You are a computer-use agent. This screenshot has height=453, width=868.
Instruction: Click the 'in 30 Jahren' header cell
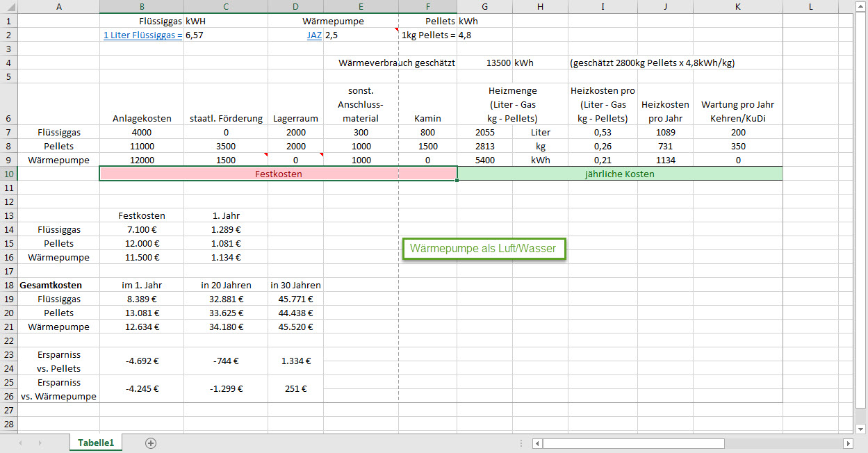(x=295, y=285)
